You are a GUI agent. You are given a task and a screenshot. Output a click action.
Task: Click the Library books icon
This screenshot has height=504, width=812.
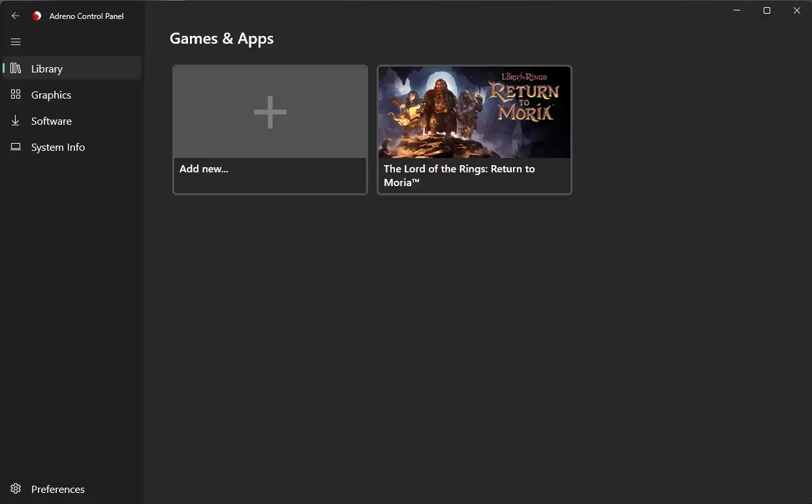16,69
